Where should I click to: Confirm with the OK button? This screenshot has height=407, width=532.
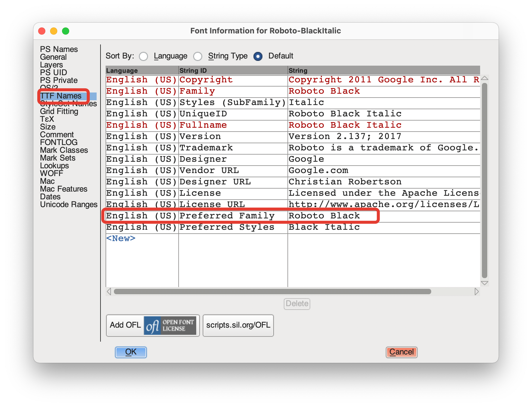click(131, 352)
